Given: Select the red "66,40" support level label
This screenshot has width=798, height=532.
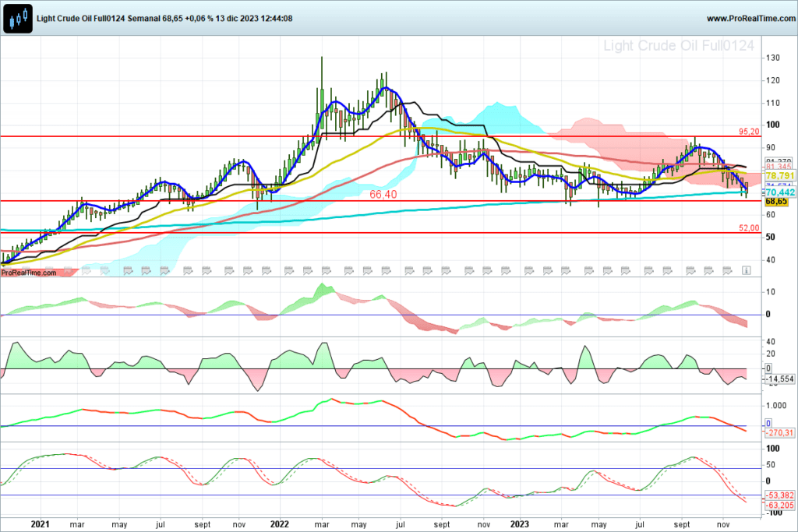Looking at the screenshot, I should [383, 194].
